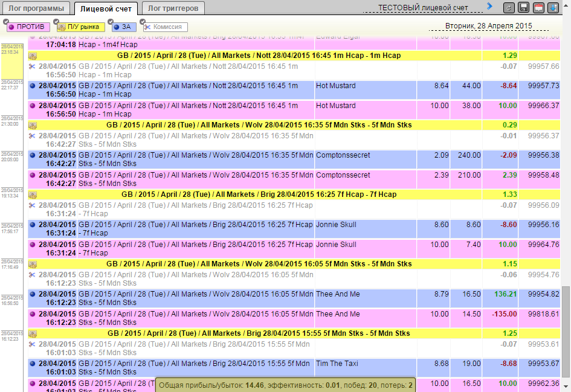Image resolution: width=571 pixels, height=392 pixels.
Task: Open the Лог триггеров tab
Action: click(x=173, y=8)
